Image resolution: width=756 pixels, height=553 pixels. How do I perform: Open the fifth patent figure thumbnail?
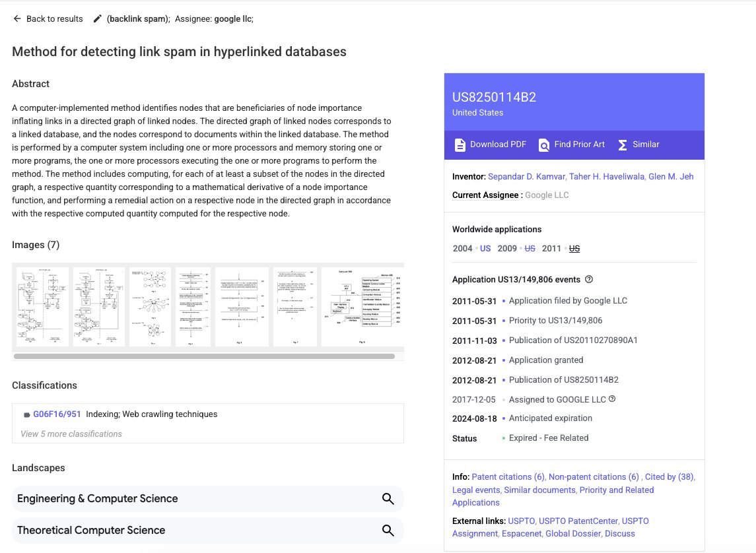click(x=242, y=307)
